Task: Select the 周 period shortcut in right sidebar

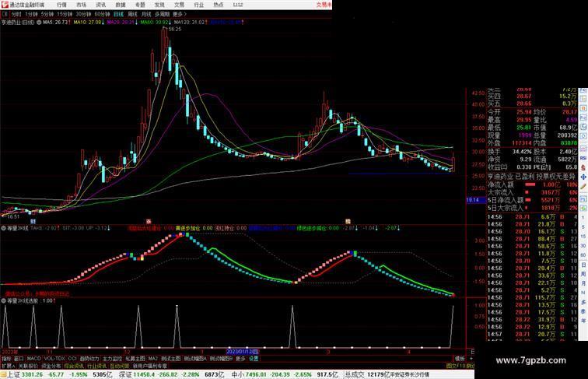Action: coord(583,274)
